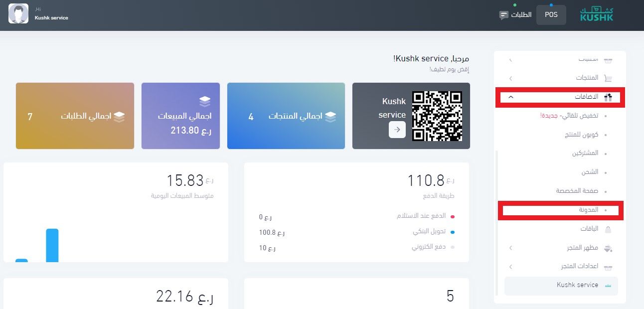The image size is (644, 309).
Task: Click the Kushk service username in header
Action: pos(51,18)
